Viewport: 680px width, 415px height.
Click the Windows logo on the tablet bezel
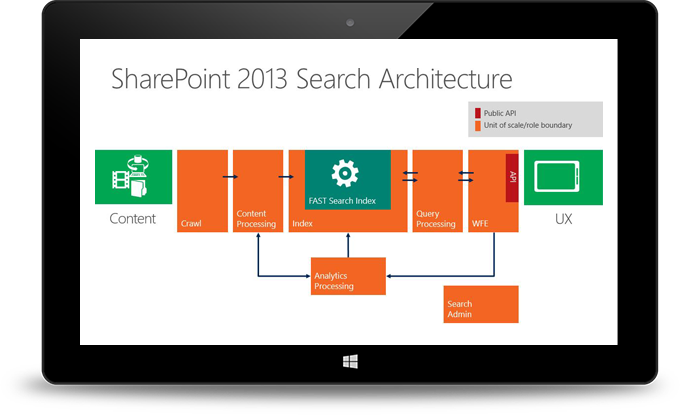[350, 362]
